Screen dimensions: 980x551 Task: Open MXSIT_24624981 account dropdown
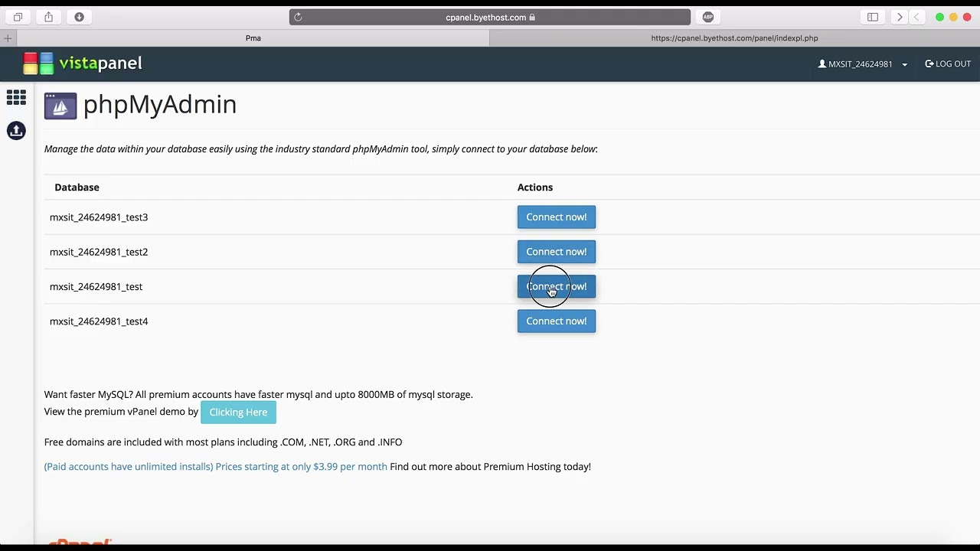point(863,64)
